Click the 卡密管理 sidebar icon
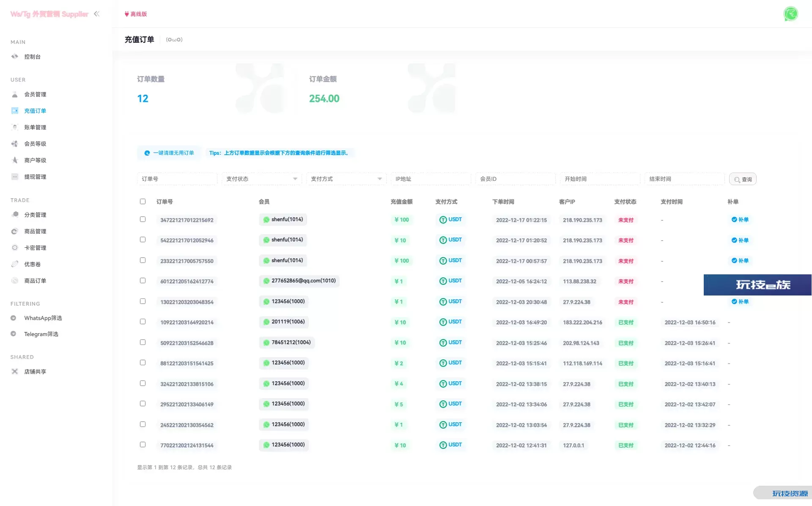The image size is (812, 506). point(15,248)
